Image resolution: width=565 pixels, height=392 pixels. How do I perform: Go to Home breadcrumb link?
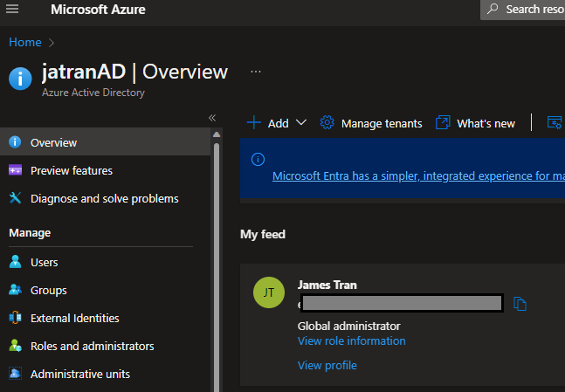coord(24,42)
